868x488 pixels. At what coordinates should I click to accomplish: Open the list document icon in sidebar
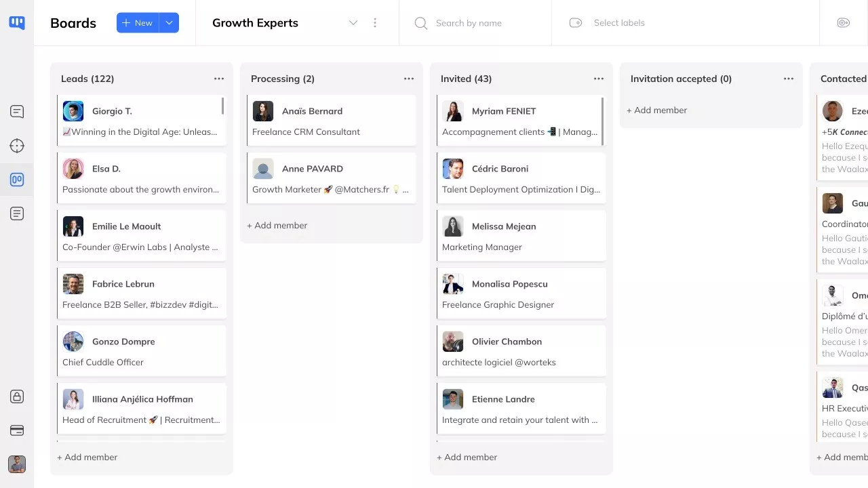17,213
